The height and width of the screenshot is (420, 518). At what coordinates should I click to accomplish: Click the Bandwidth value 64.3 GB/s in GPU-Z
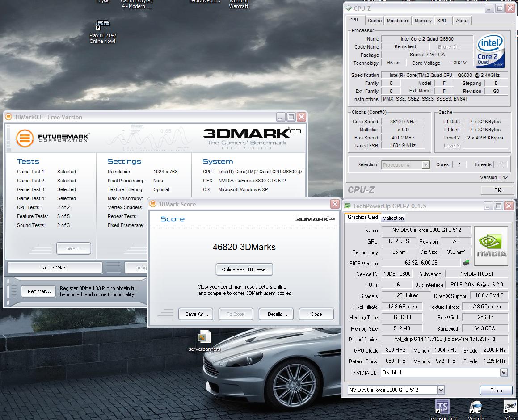(x=485, y=328)
